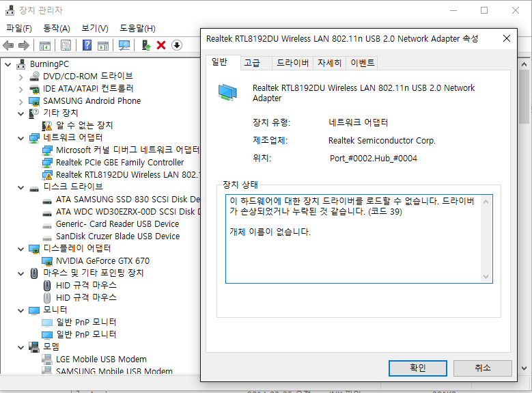Image resolution: width=532 pixels, height=393 pixels.
Task: Click the down-arrow disable device icon
Action: [x=177, y=45]
